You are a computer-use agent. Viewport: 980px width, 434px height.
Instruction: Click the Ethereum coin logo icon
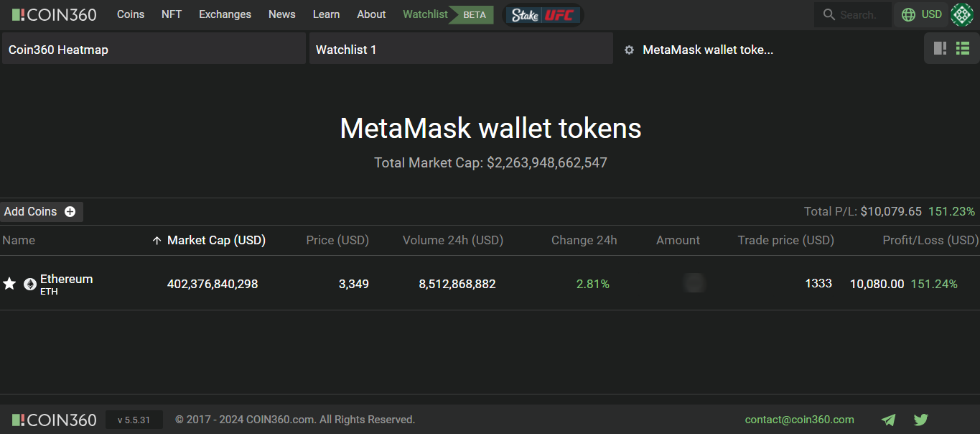(30, 284)
